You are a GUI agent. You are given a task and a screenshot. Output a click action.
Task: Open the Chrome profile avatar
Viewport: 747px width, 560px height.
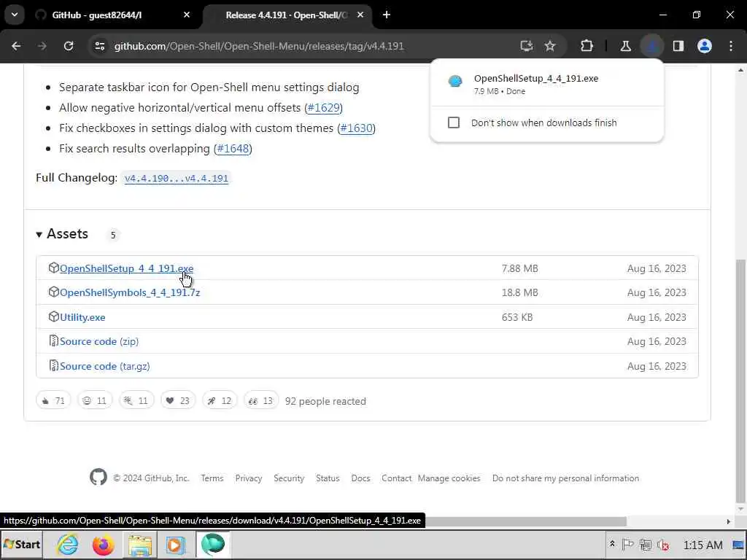(705, 46)
